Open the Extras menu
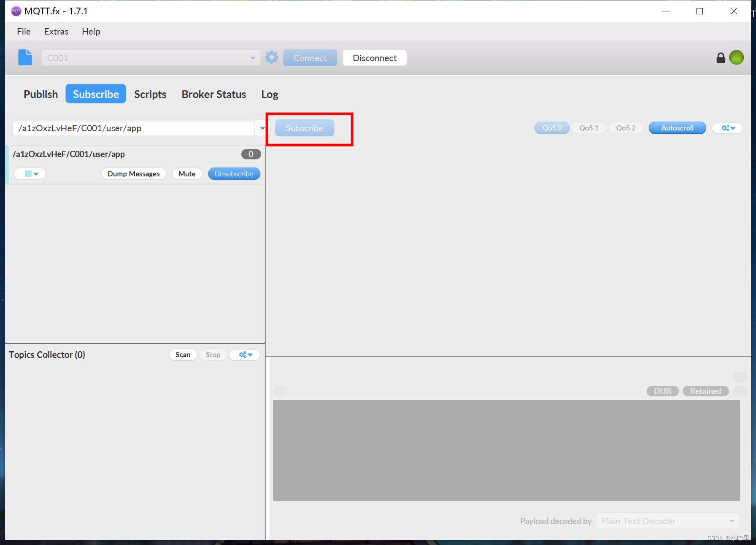 [x=56, y=31]
